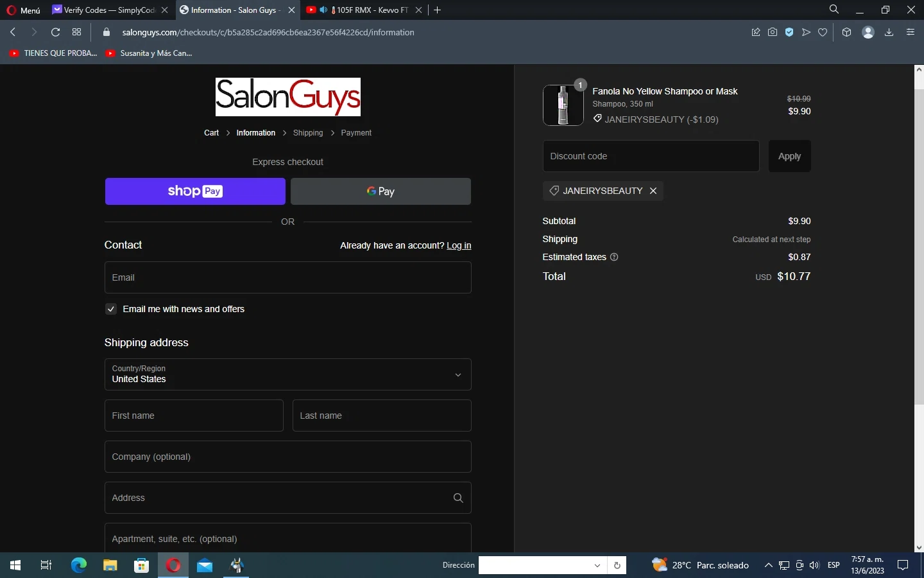Image resolution: width=924 pixels, height=578 pixels.
Task: Open the snapshot camera tool
Action: [773, 32]
